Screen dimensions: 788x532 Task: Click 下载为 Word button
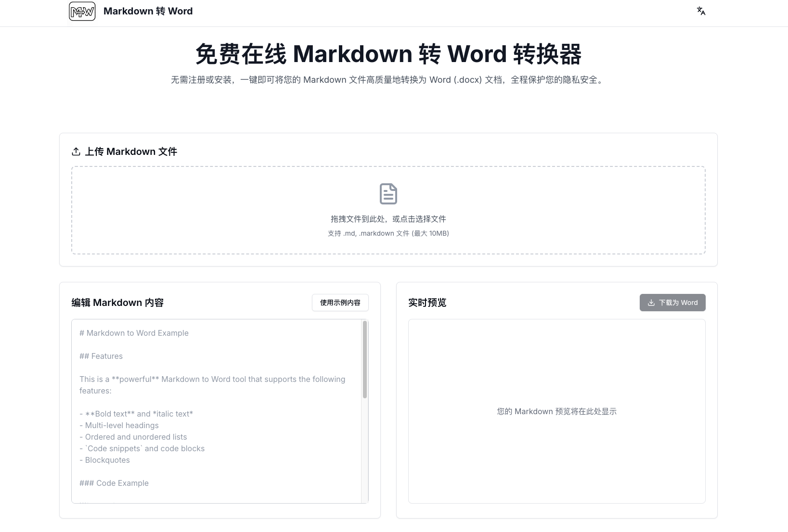[672, 303]
